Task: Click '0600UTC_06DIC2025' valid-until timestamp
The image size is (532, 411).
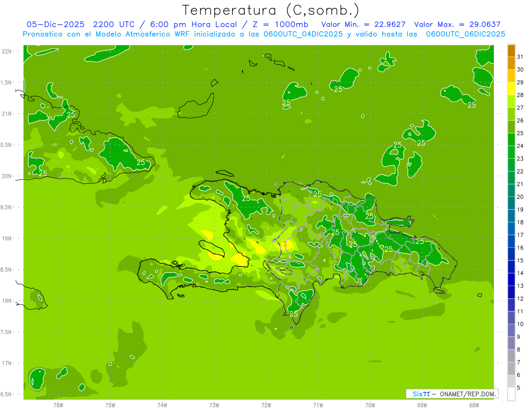Action: 465,34
